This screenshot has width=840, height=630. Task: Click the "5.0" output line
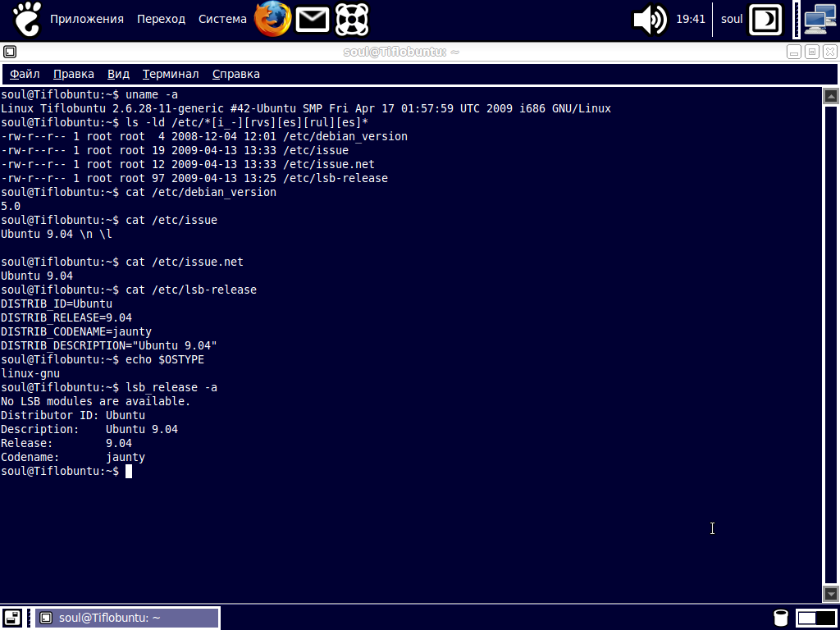(x=11, y=206)
